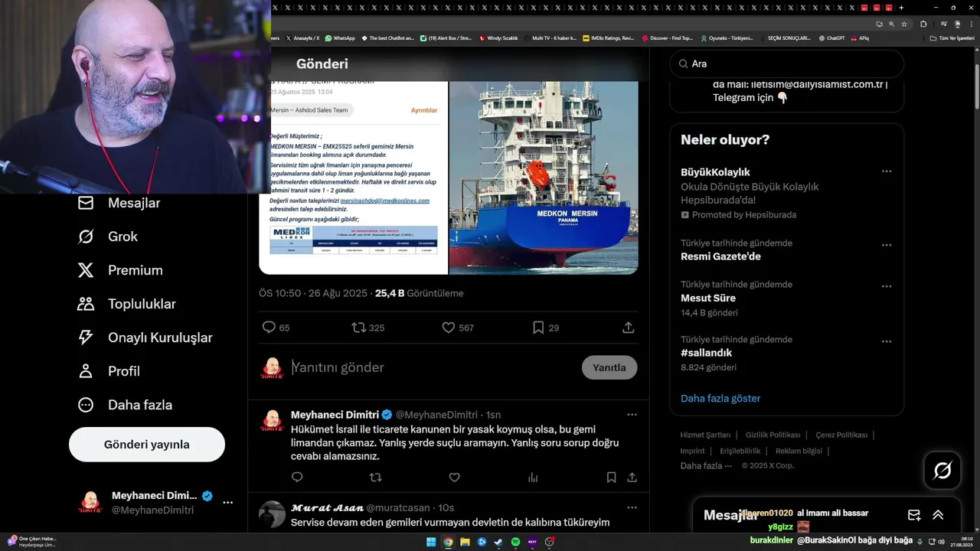Viewport: 980px width, 551px height.
Task: Open the 25,4 B Görüntüleme view count
Action: pyautogui.click(x=419, y=293)
